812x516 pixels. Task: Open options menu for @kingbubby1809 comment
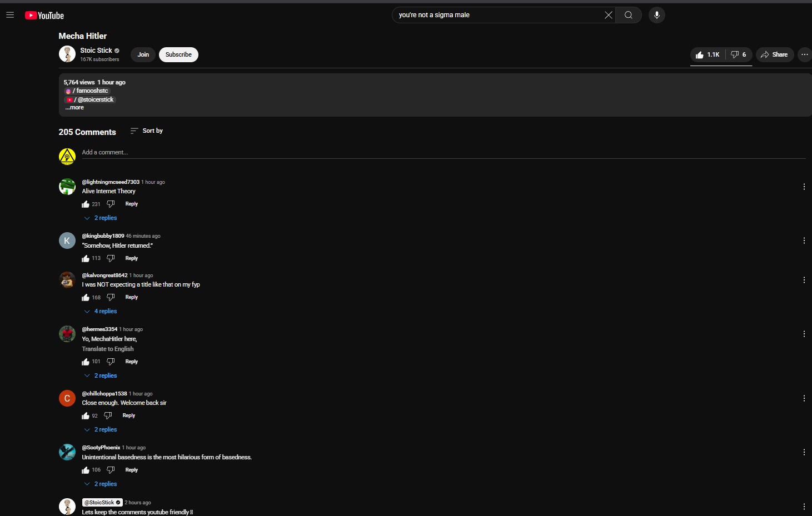click(804, 241)
